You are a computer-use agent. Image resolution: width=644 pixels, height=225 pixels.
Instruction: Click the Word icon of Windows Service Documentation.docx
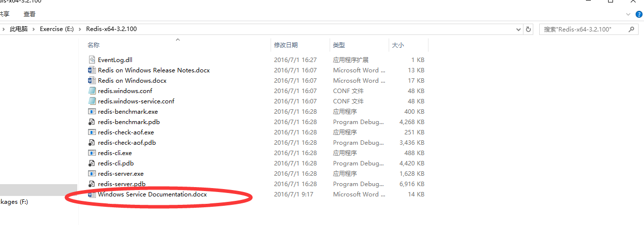coord(92,194)
